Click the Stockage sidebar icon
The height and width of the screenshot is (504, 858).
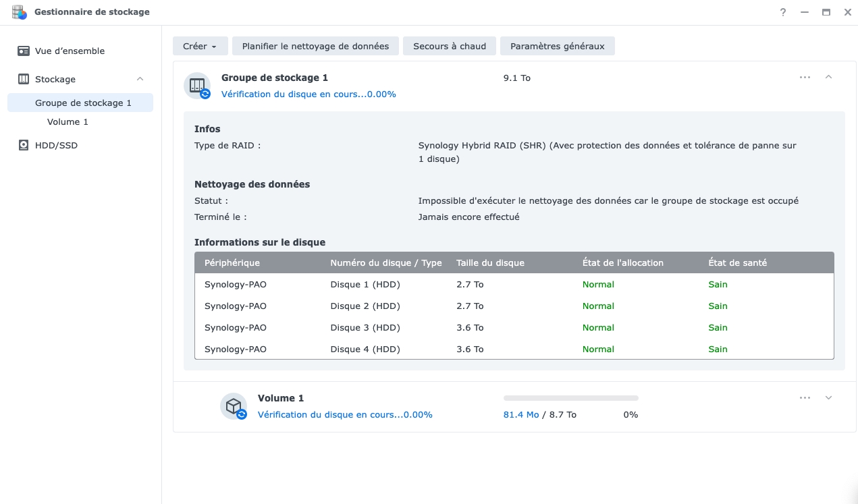[x=22, y=79]
